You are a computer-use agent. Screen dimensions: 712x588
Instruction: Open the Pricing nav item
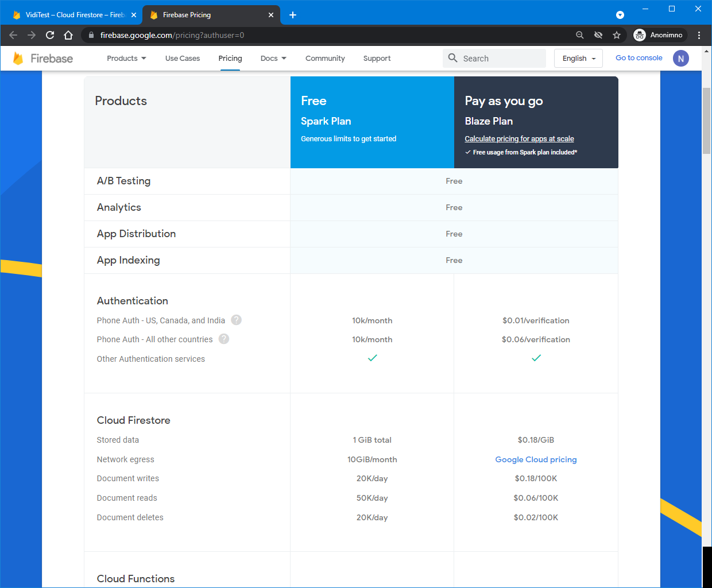point(230,58)
